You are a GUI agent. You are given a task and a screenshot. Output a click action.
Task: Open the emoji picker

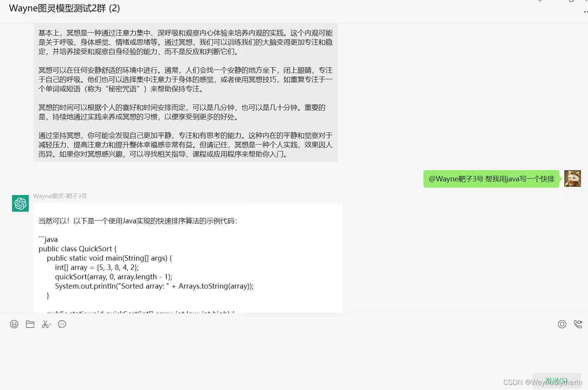[x=14, y=324]
